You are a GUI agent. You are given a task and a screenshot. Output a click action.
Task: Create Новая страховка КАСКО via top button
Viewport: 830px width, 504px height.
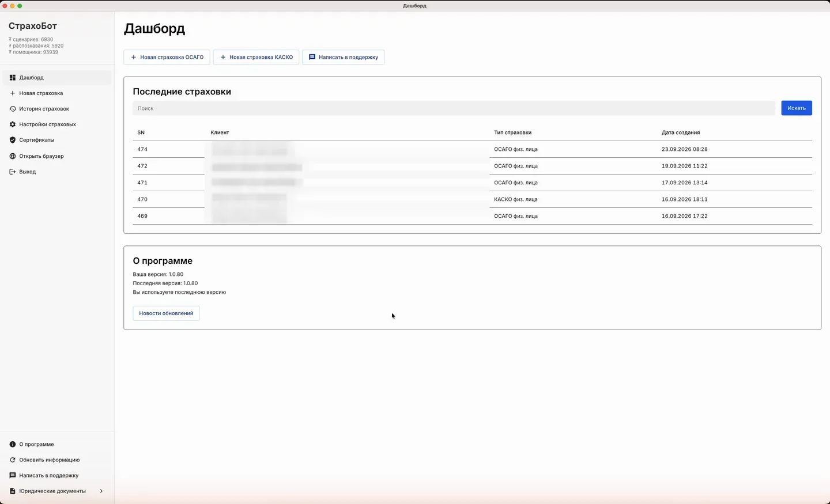[x=256, y=58]
